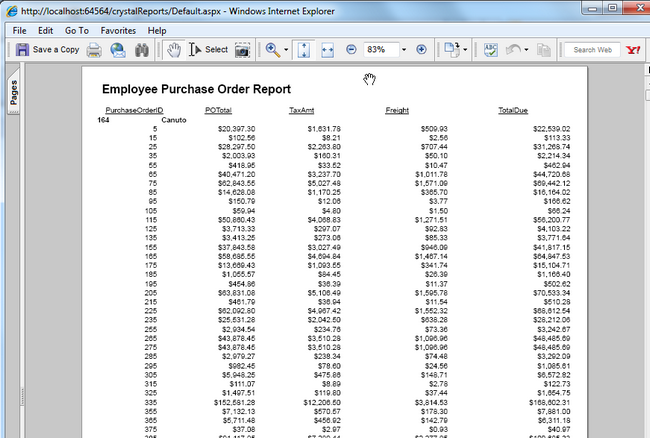Click the $4,068.83 TaxAmt value
This screenshot has width=650, height=438.
click(324, 220)
